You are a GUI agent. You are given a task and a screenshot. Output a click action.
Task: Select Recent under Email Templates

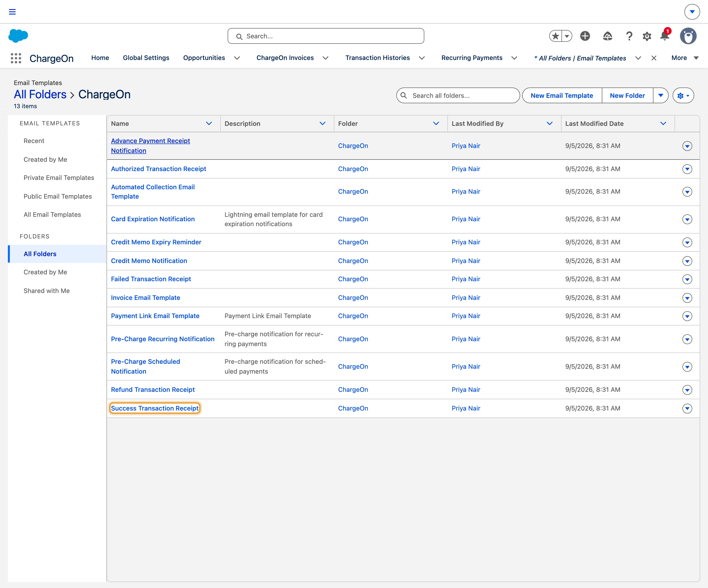pyautogui.click(x=34, y=141)
